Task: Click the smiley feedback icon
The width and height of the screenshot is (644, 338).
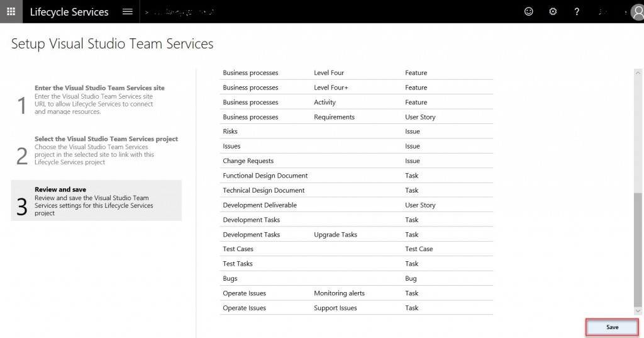Action: click(528, 11)
